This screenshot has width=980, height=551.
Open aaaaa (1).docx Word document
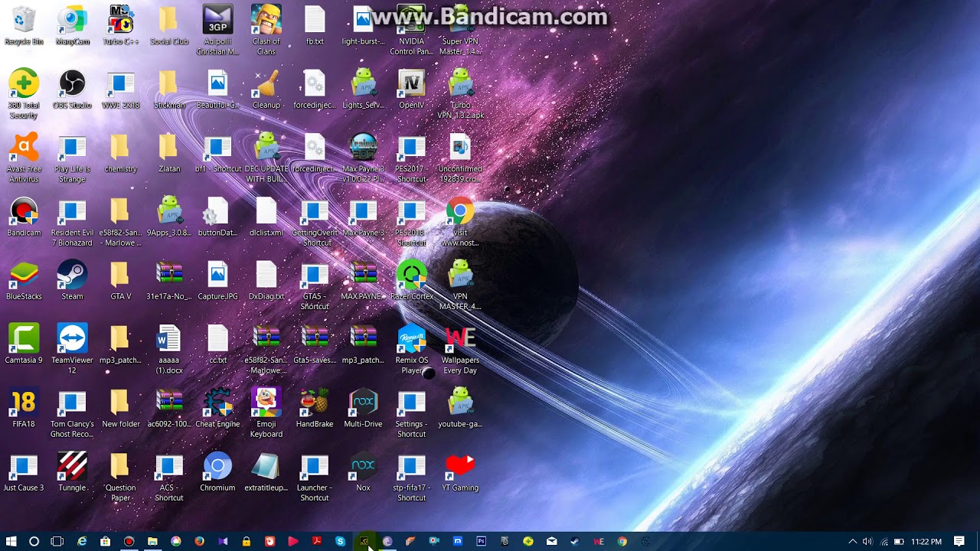(x=169, y=350)
